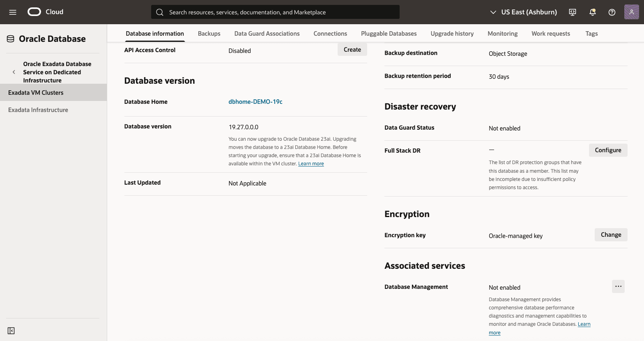Open the Upgrade history tab

coord(452,34)
